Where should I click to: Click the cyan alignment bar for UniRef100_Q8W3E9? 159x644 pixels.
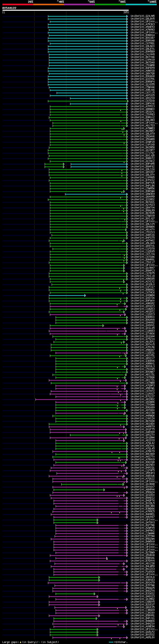coord(97,194)
